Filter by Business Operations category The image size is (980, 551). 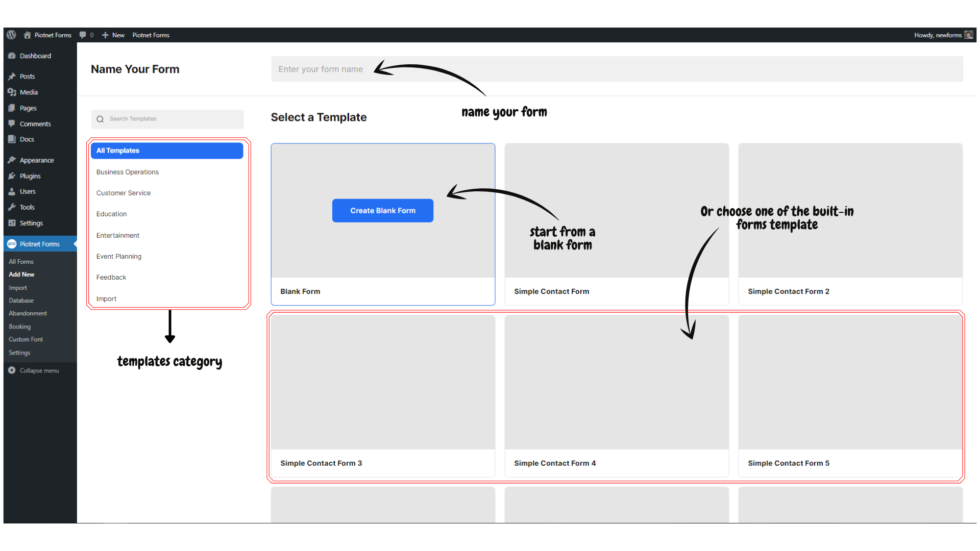coord(128,172)
